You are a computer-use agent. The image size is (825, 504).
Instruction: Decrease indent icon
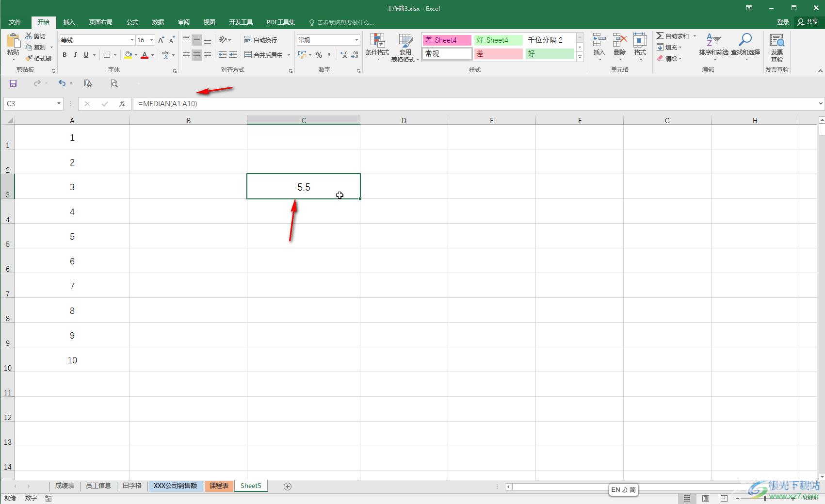[223, 55]
